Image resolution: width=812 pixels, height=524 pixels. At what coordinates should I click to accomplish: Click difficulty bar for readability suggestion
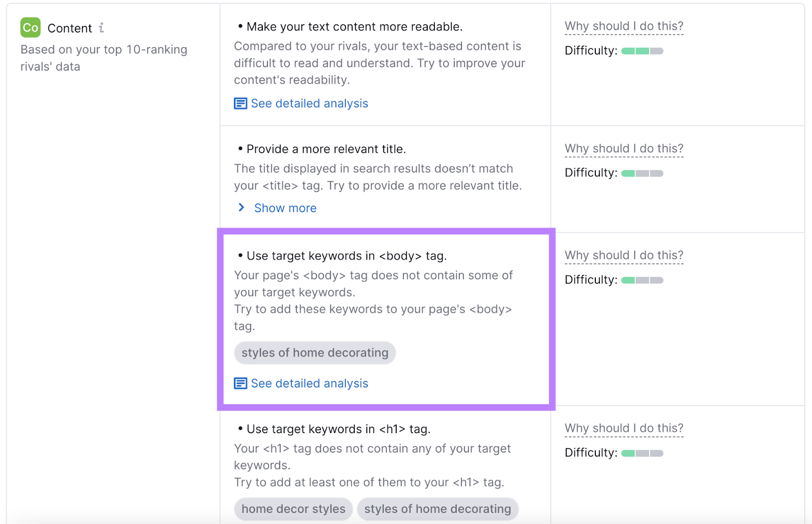(x=642, y=51)
